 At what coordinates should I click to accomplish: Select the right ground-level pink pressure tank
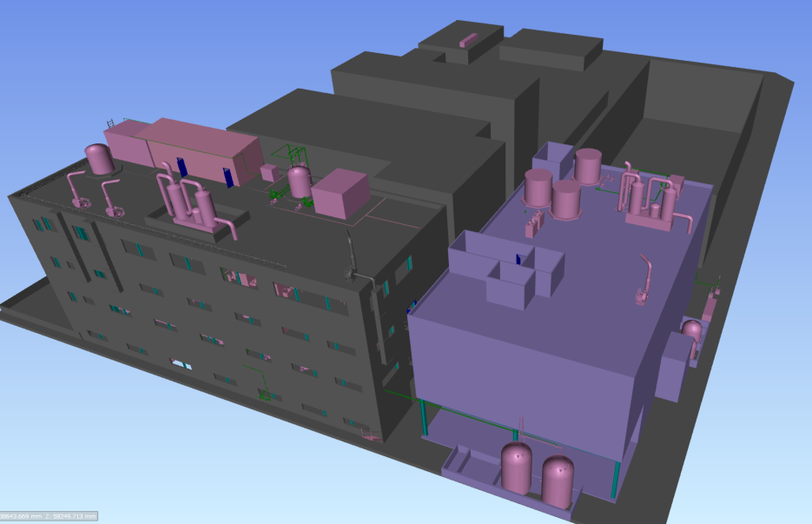[x=560, y=480]
